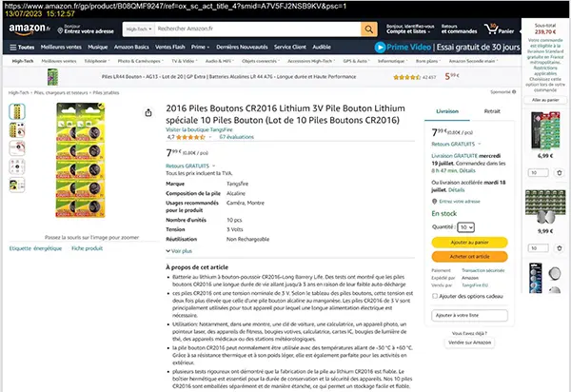The image size is (571, 392).
Task: Open the Quantité dropdown
Action: tap(465, 227)
